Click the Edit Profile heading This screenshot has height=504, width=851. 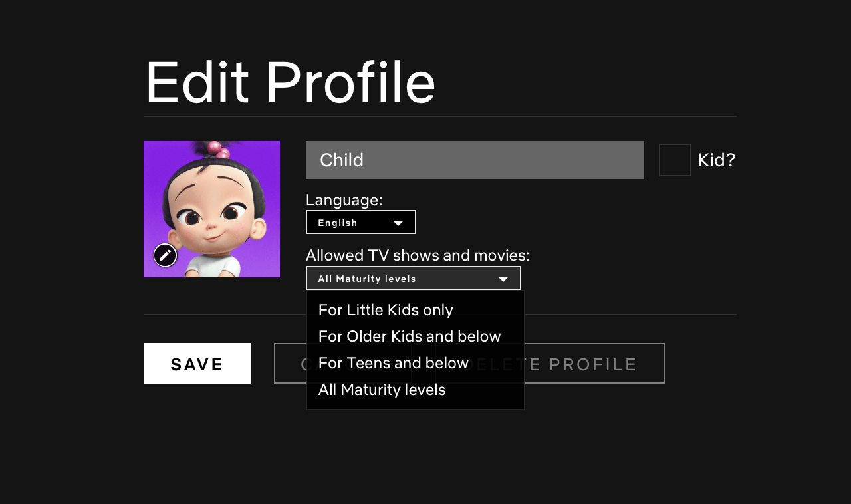(290, 82)
